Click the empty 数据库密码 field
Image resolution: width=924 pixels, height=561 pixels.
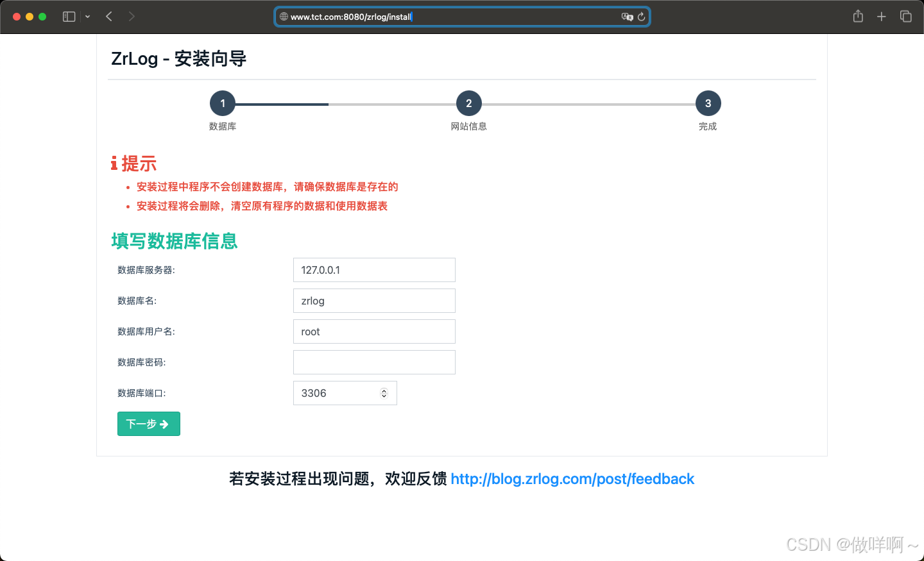click(x=374, y=362)
